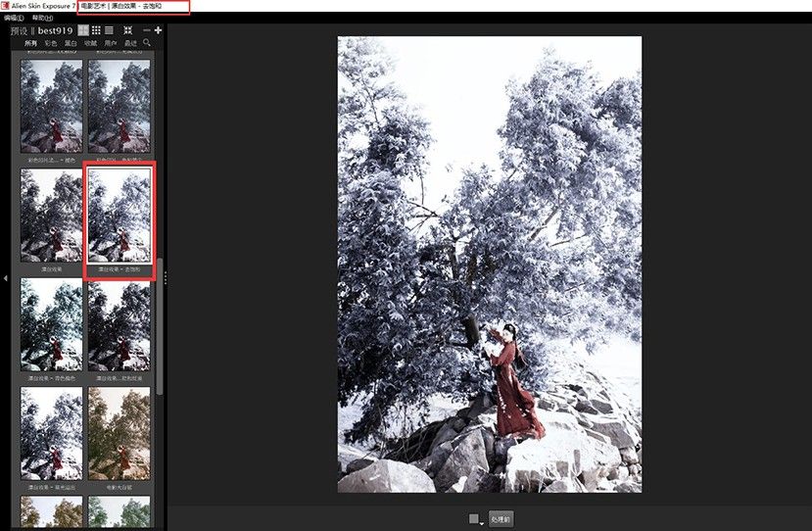Open the 编辑 menu
Viewport: 812px width, 531px height.
pyautogui.click(x=14, y=18)
